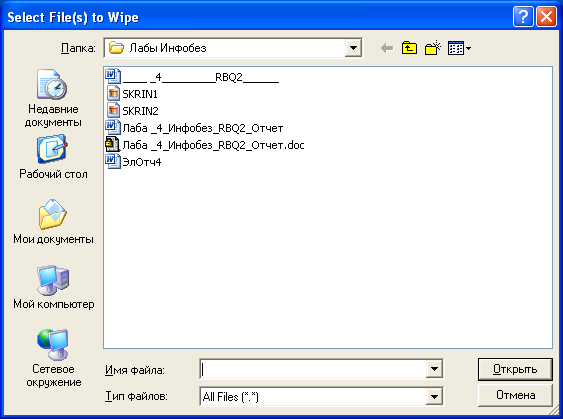Click the Отмена button

tap(515, 395)
